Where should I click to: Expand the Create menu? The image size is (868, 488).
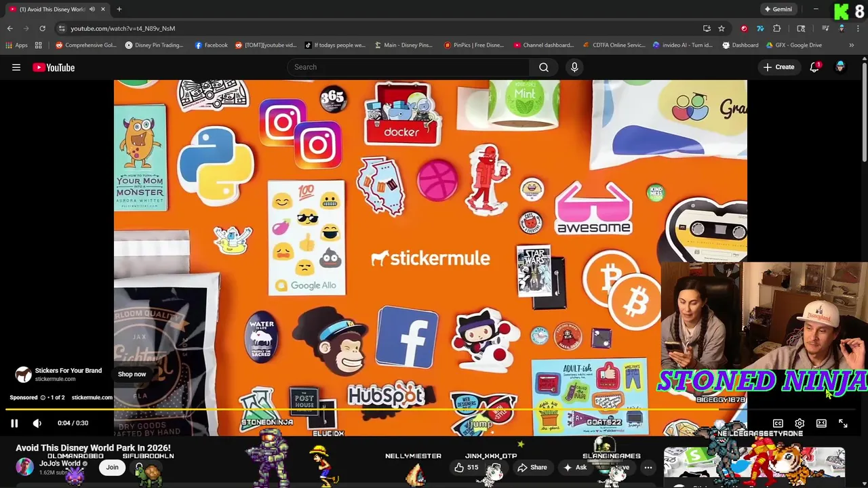(778, 67)
